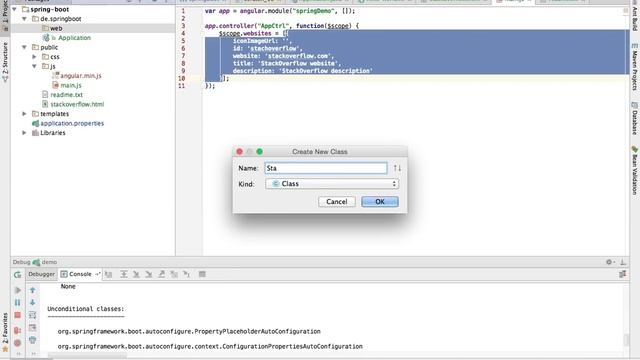Select main.js in project tree
The width and height of the screenshot is (640, 360).
click(x=71, y=85)
